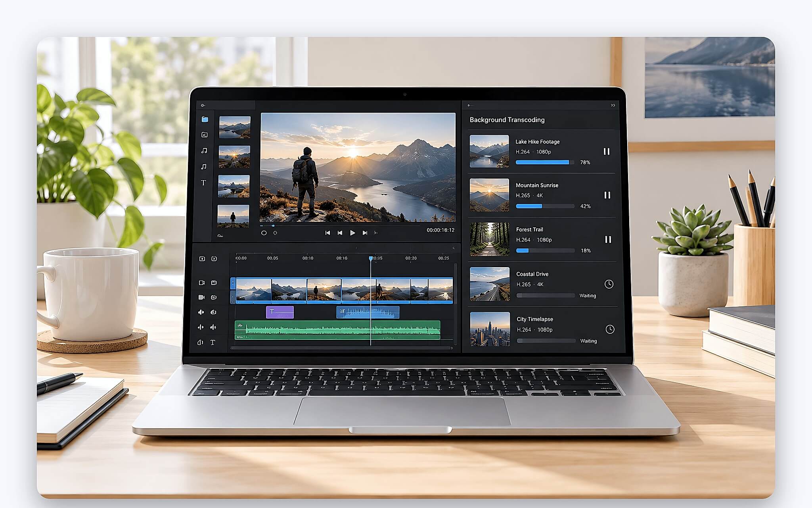Open the second music note icon in sidebar

204,167
